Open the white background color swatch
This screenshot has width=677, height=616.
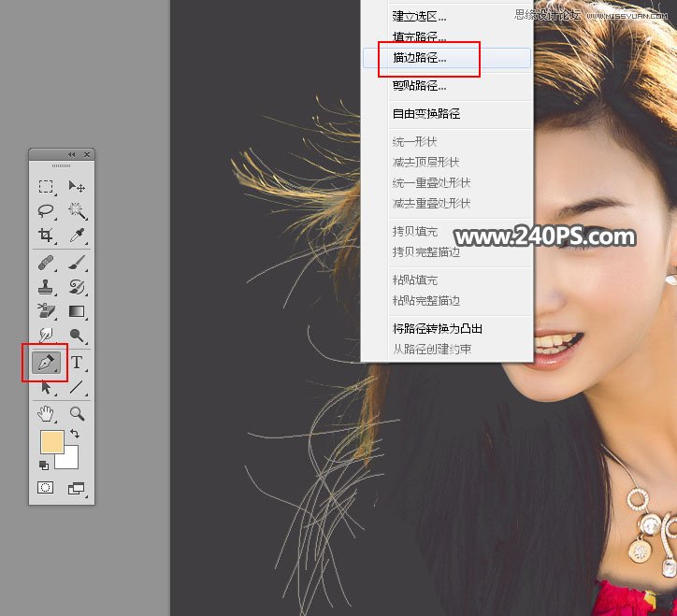point(71,461)
